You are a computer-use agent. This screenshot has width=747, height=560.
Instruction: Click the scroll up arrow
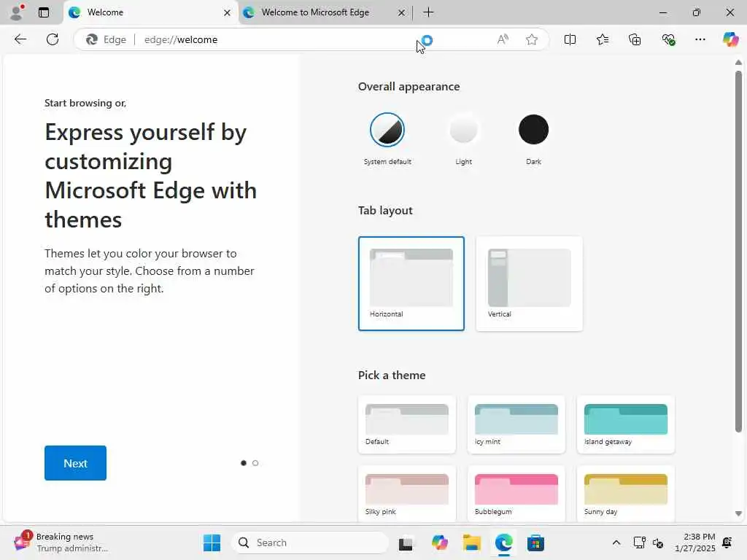[738, 63]
